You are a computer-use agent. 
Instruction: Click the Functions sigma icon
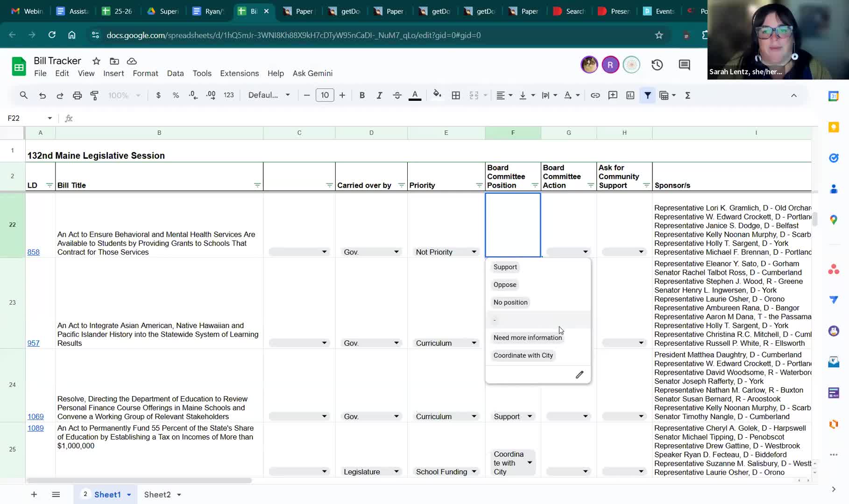pyautogui.click(x=687, y=95)
